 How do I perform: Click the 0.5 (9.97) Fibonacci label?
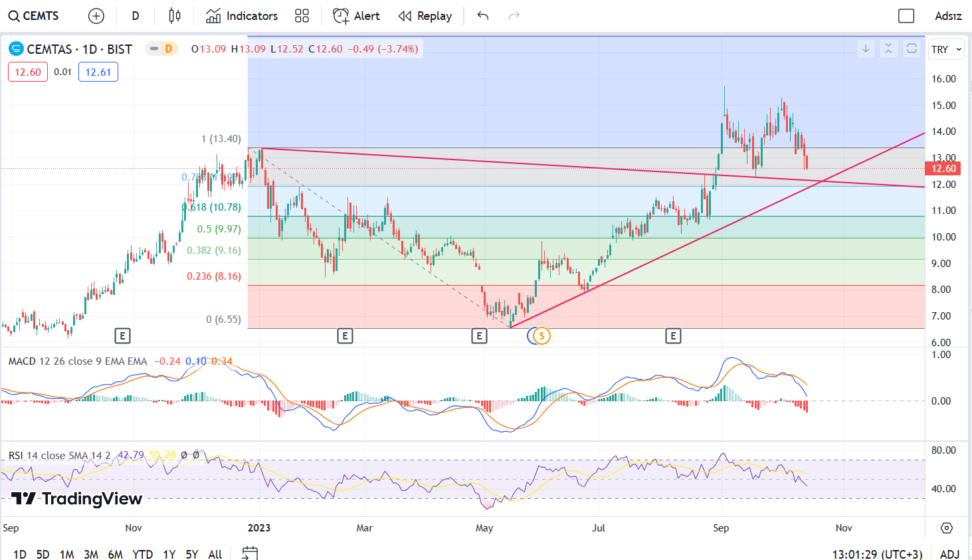point(219,229)
